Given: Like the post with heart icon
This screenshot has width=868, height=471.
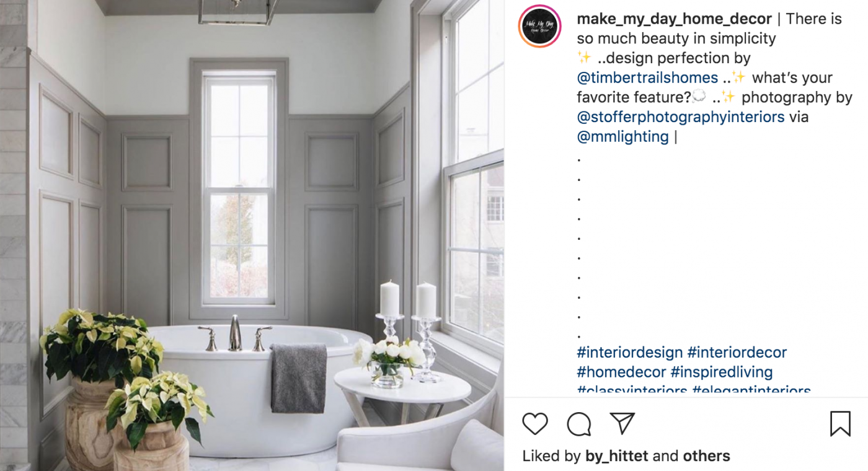Looking at the screenshot, I should coord(534,424).
